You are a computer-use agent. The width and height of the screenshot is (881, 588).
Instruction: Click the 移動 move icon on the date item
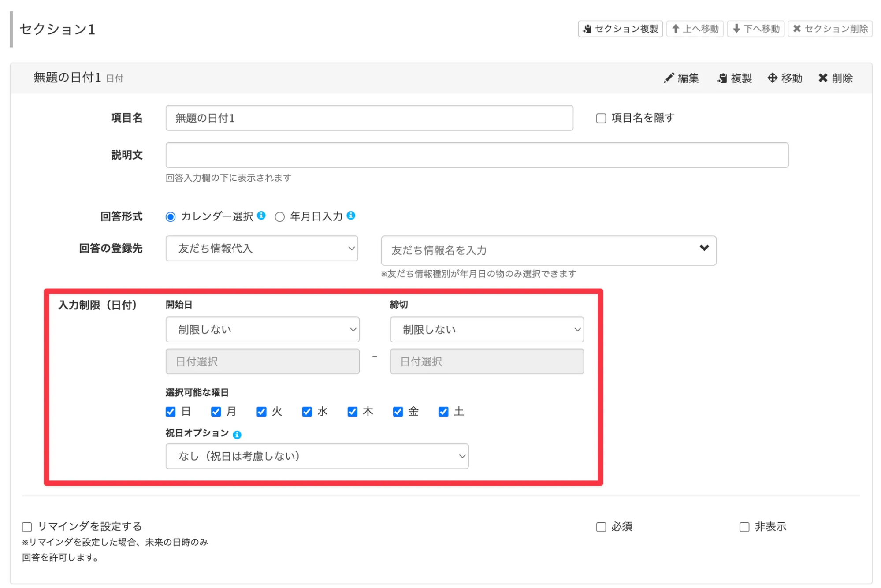click(773, 78)
